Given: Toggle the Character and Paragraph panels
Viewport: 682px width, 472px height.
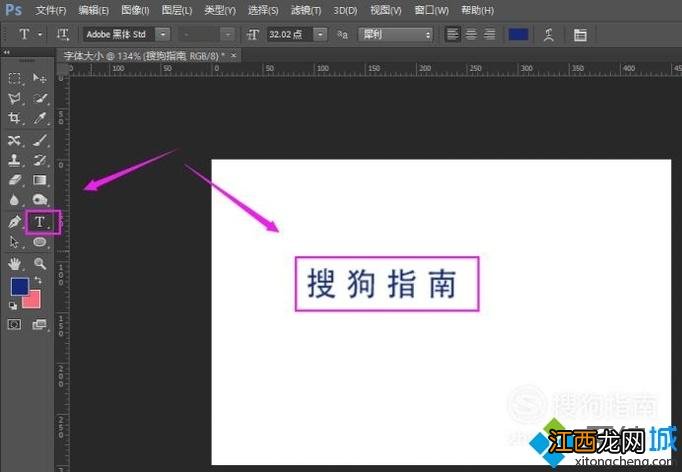Looking at the screenshot, I should coord(580,35).
